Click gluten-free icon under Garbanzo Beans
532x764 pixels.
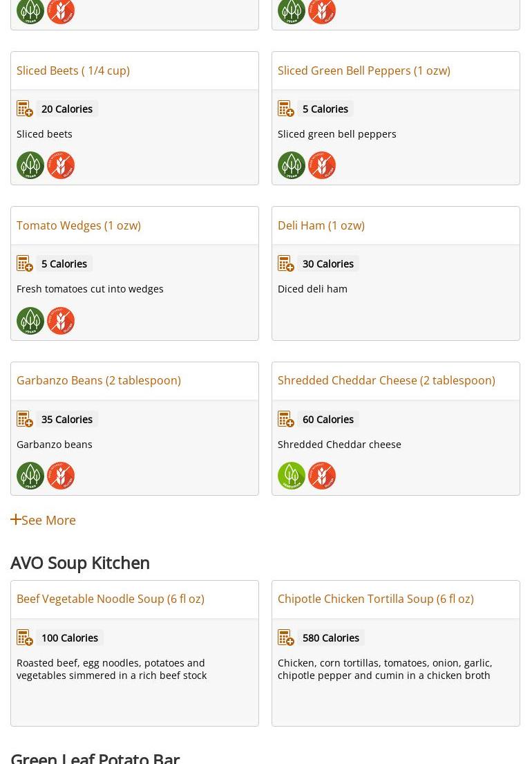(61, 476)
